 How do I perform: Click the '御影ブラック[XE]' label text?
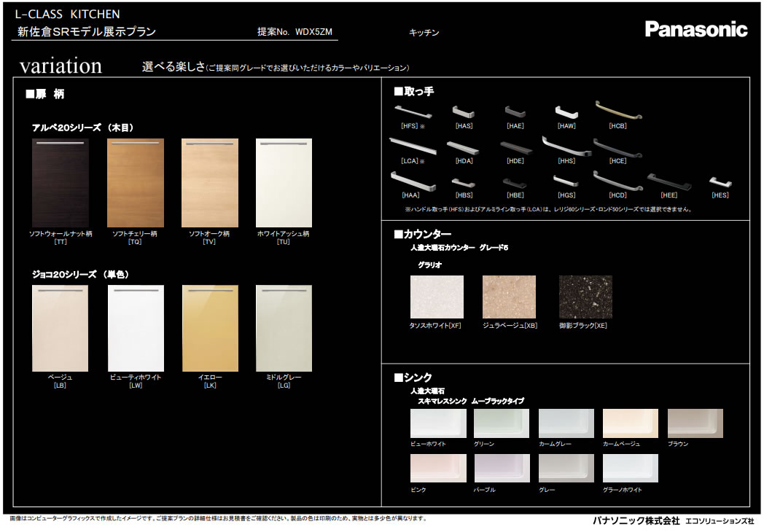pyautogui.click(x=583, y=326)
